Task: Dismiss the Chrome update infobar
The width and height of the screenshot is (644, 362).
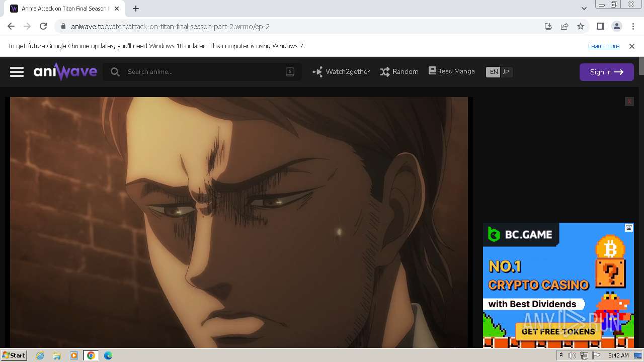Action: [632, 46]
